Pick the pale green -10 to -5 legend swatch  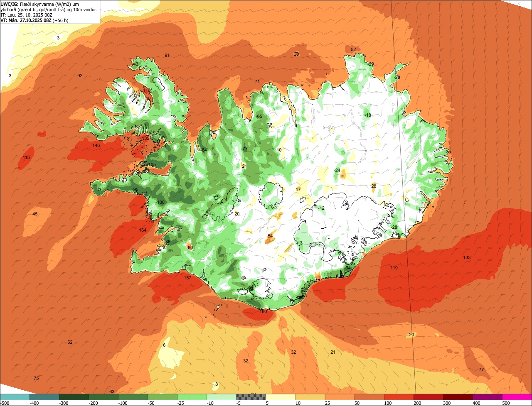[222, 397]
